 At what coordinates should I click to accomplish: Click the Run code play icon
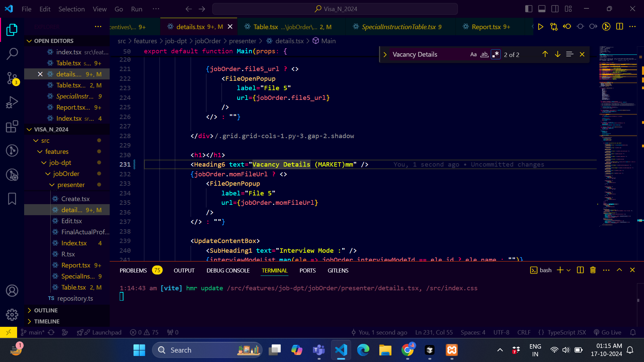[x=540, y=27]
